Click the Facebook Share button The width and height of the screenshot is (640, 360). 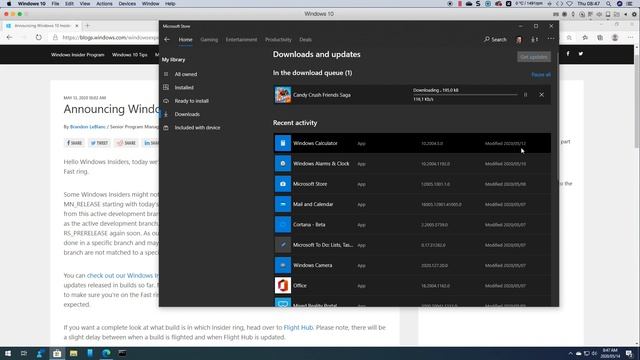tap(74, 143)
